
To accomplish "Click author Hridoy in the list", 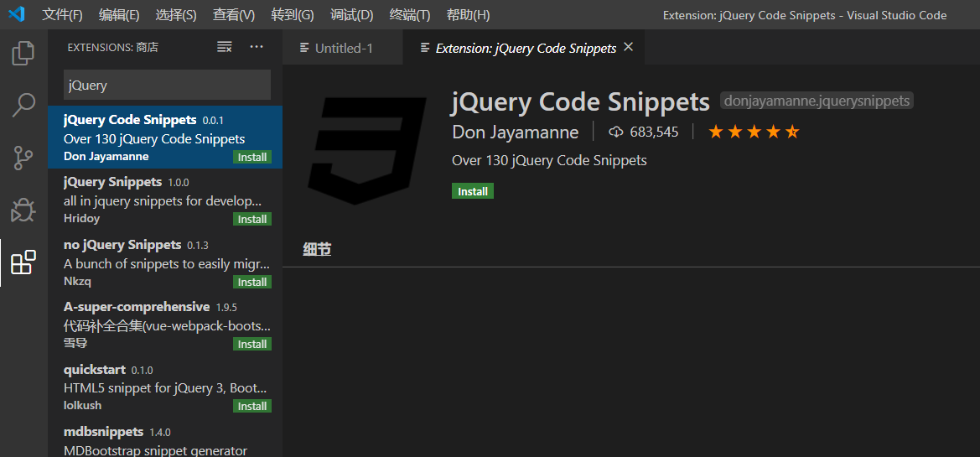I will tap(82, 219).
